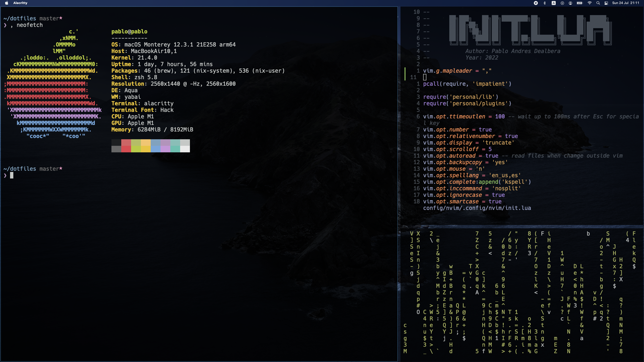
Task: Click the location services icon in menu bar
Action: click(x=536, y=3)
